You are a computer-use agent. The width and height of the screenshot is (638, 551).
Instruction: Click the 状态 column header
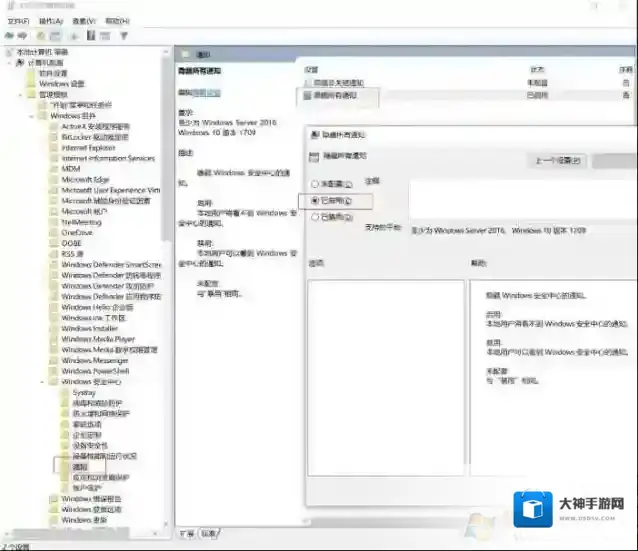click(537, 70)
